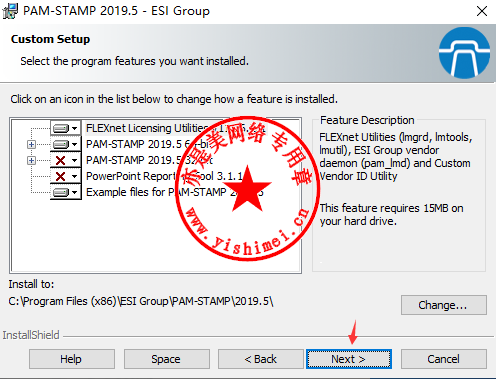Image resolution: width=496 pixels, height=379 pixels.
Task: Go back with the < Back button
Action: (x=261, y=359)
